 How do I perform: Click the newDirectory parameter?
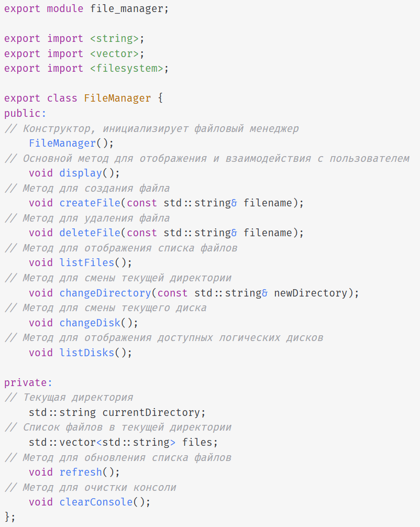tap(311, 293)
